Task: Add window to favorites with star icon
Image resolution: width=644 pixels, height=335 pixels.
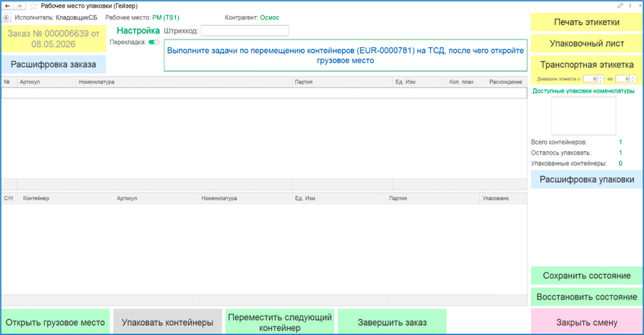Action: [34, 6]
